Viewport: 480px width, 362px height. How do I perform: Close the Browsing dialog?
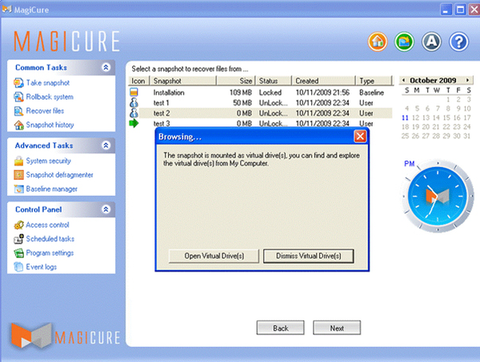point(360,136)
